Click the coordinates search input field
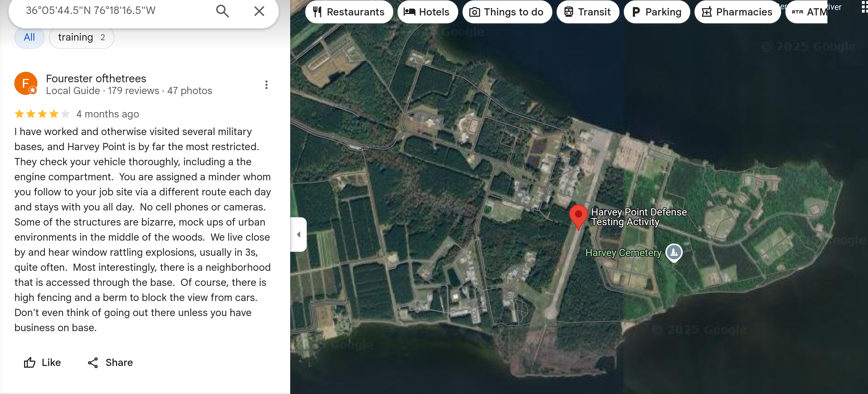Viewport: 868px width, 394px height. 115,11
